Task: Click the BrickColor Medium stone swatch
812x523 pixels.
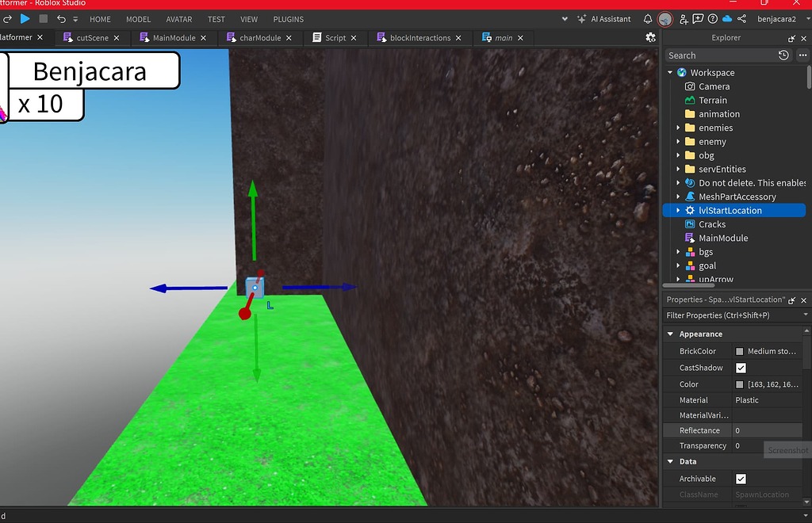Action: point(740,351)
